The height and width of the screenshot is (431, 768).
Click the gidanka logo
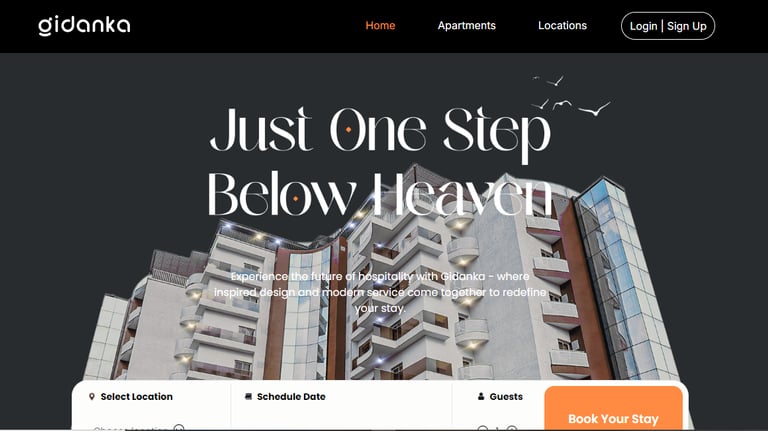84,25
